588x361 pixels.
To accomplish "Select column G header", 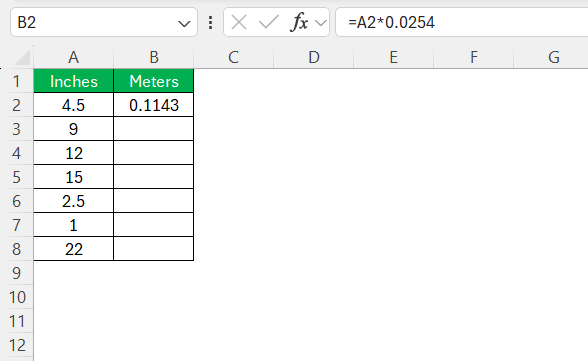I will point(554,57).
